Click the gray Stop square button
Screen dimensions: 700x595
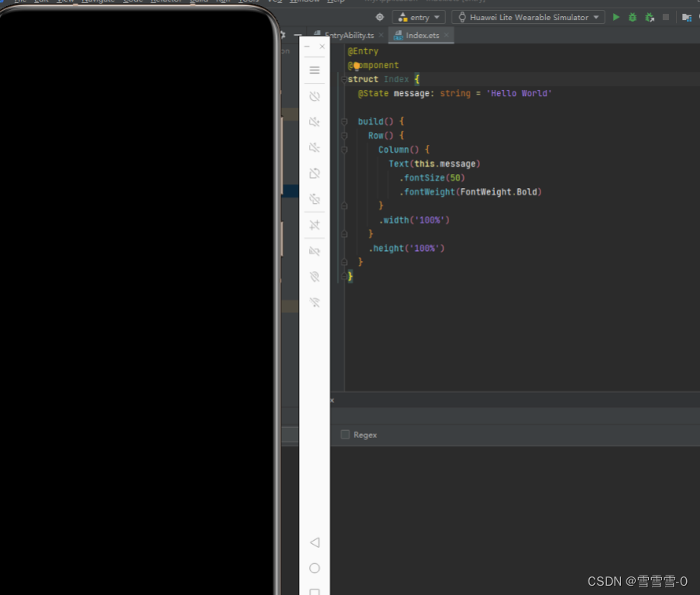(x=666, y=17)
